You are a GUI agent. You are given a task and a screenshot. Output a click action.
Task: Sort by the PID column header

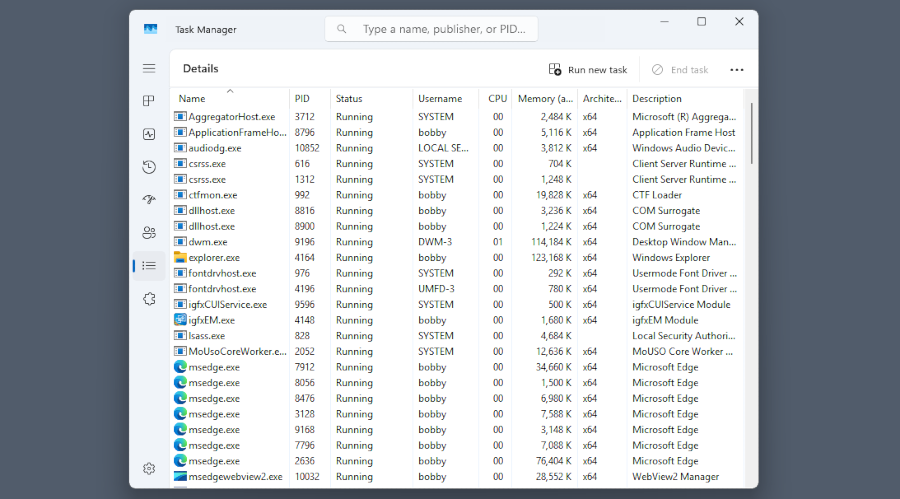click(310, 98)
